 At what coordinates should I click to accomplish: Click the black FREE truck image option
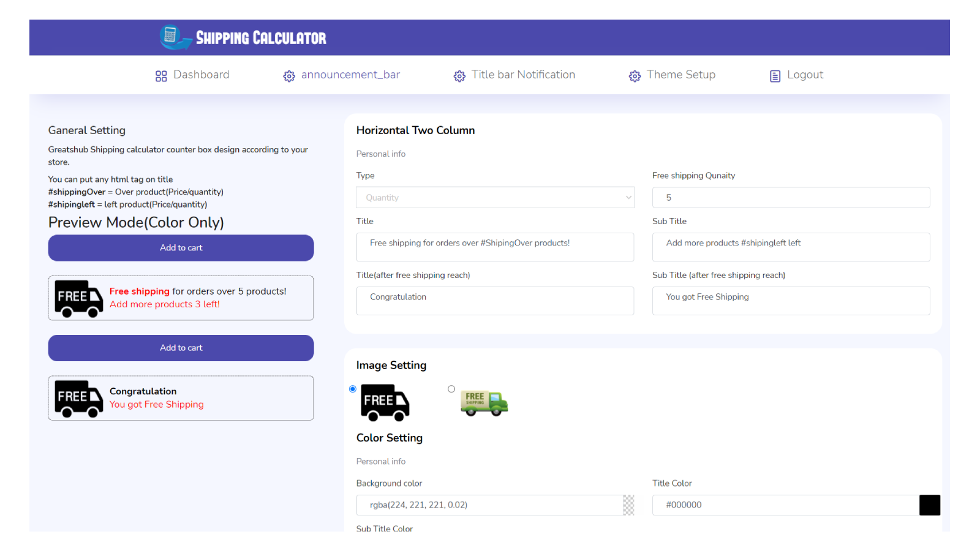(385, 403)
